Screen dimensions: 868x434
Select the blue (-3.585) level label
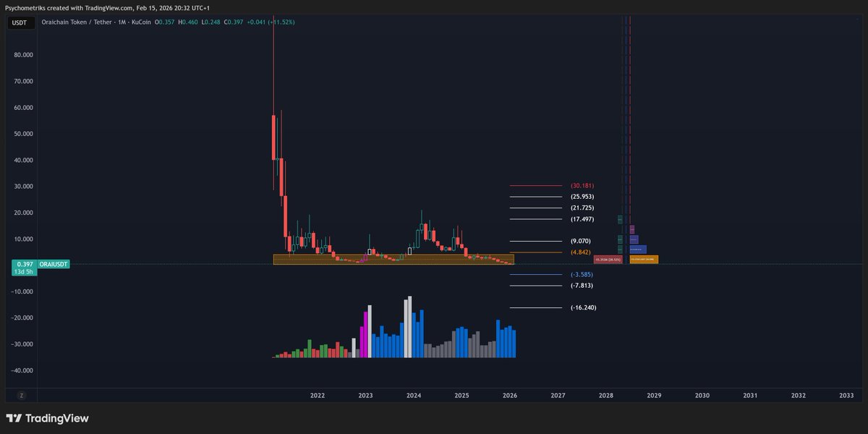tap(582, 274)
